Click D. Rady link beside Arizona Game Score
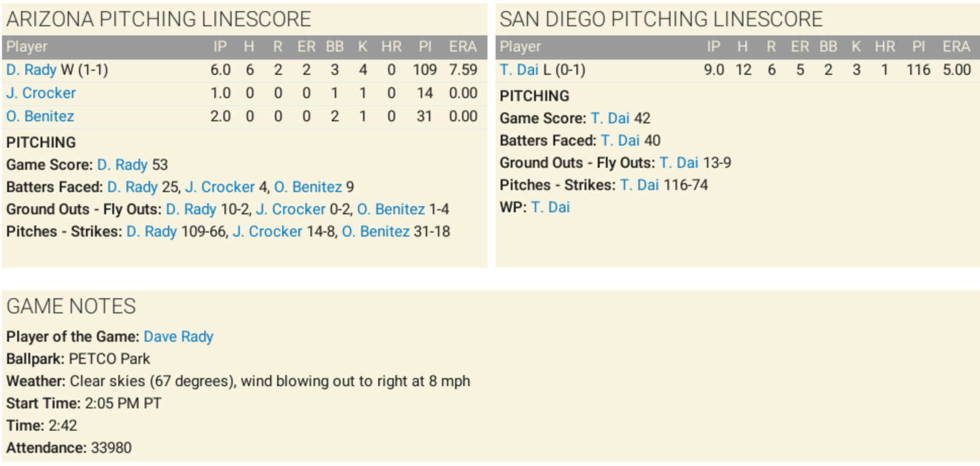980x466 pixels. [122, 165]
